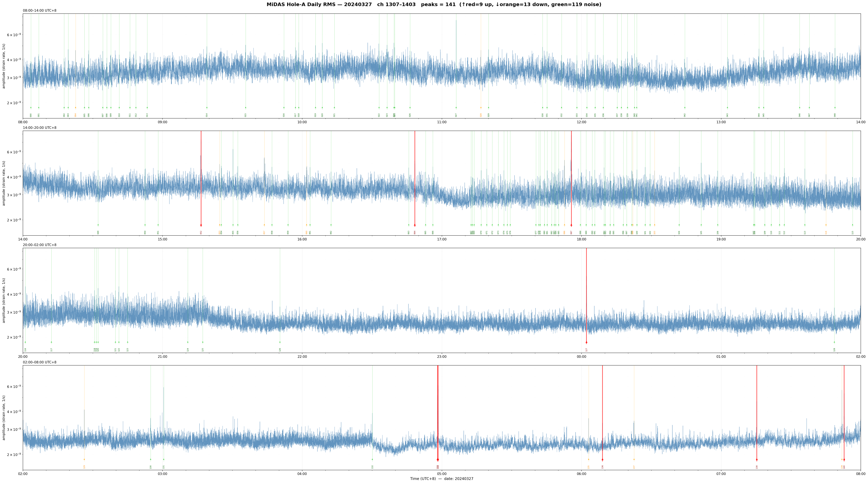Click the 3×10⁻⁹ y-tick in the 20:00–02:00 panel

14,312
